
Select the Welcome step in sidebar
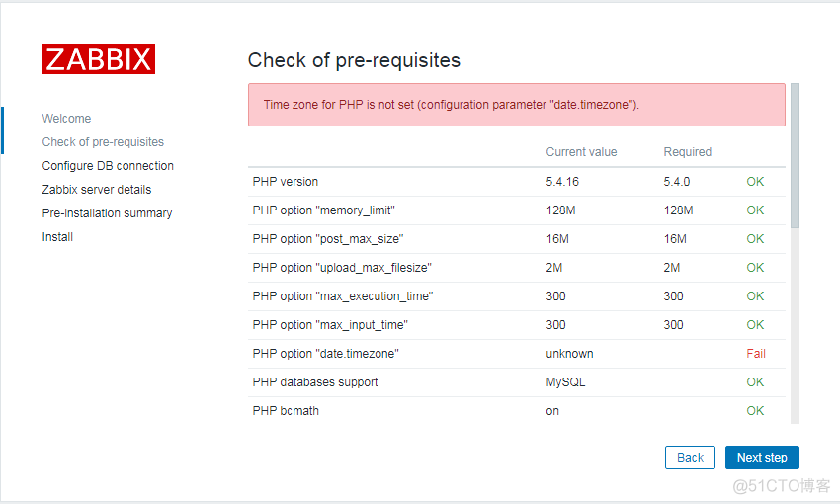(x=66, y=119)
